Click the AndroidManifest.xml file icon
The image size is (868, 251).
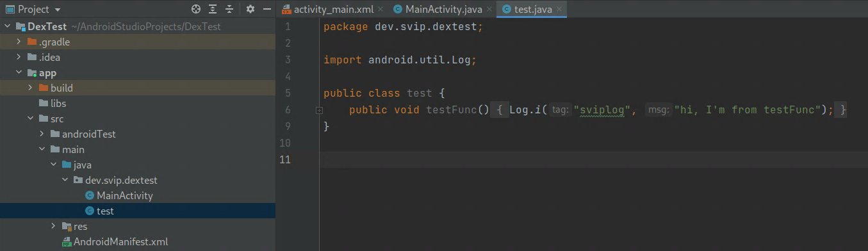(x=67, y=242)
